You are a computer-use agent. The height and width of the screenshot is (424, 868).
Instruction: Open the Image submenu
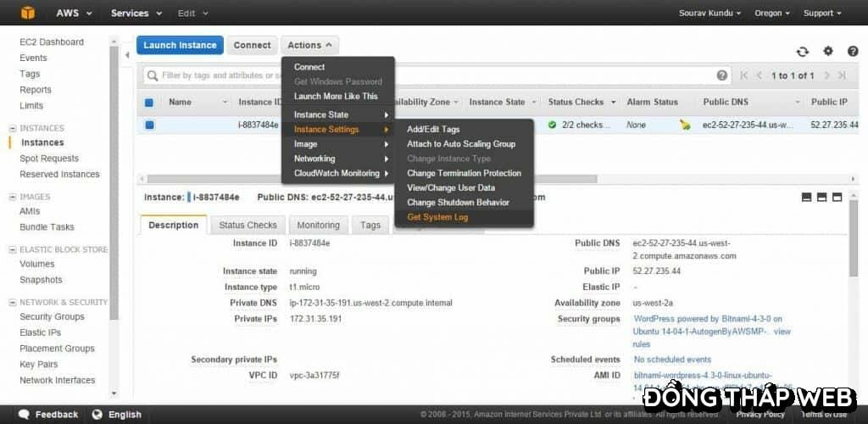338,144
